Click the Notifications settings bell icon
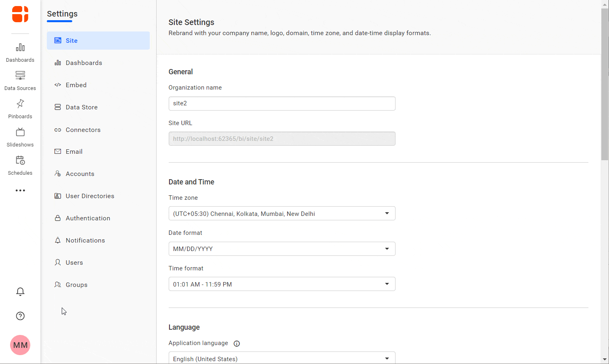 click(x=58, y=240)
